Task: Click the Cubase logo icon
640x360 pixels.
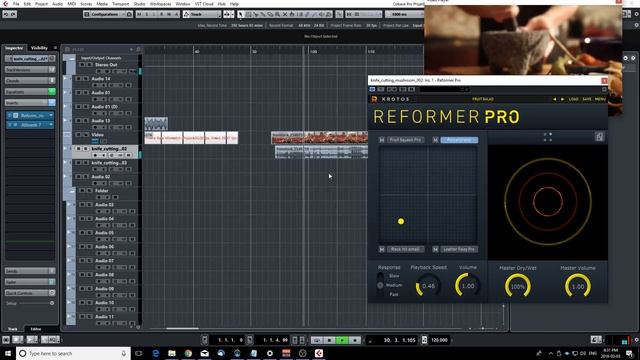Action: 5,4
